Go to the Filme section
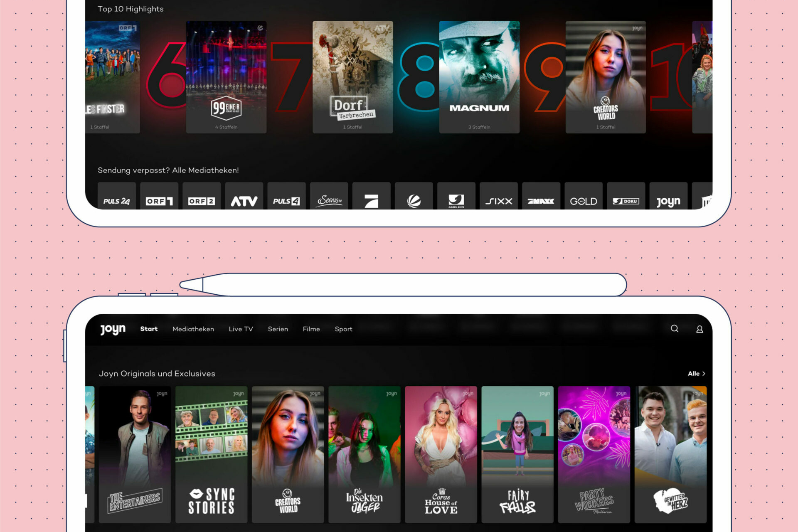The width and height of the screenshot is (798, 532). (x=311, y=329)
